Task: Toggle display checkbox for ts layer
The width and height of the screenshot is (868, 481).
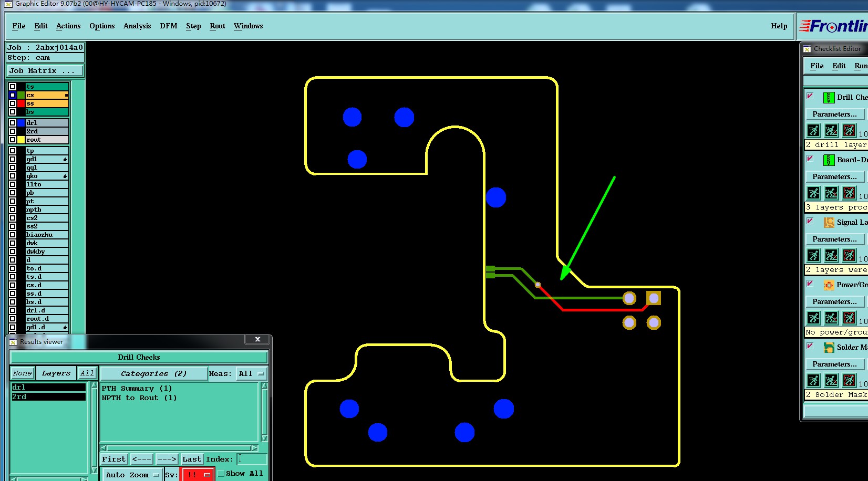Action: [x=13, y=87]
